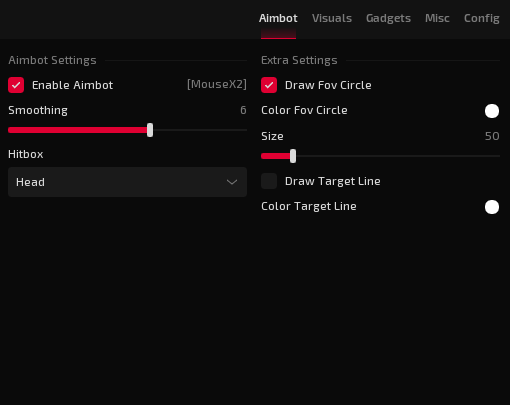Click the Smoothing label
This screenshot has height=405, width=510.
(x=38, y=110)
